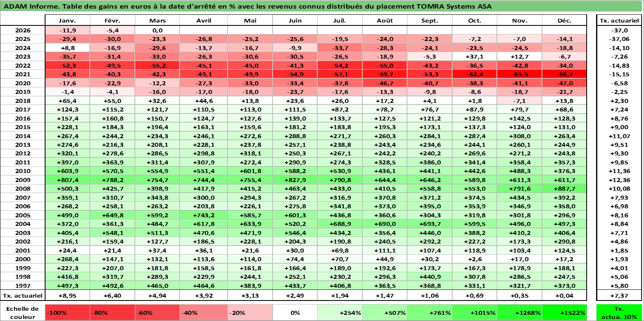Select the 'Août' column header
Viewport: 644px width, 321px height.
(x=385, y=20)
